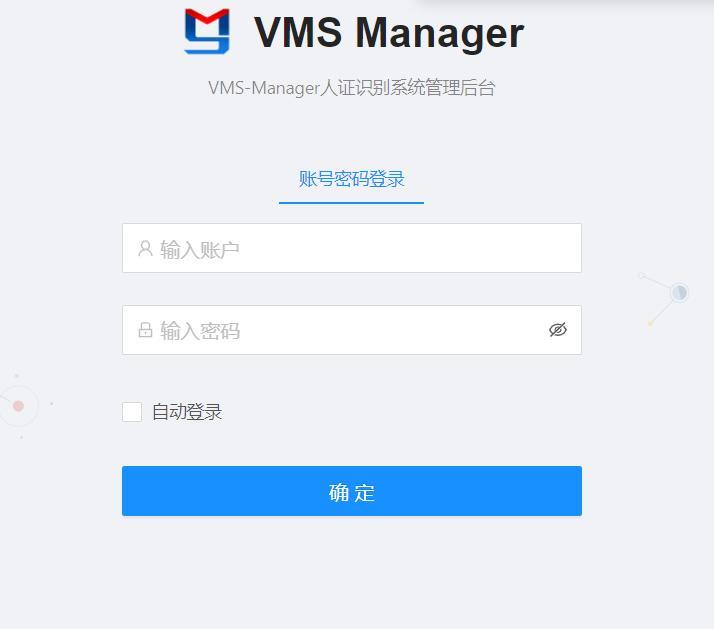Enable the 自动登录 checkbox
This screenshot has height=629, width=714.
(132, 412)
